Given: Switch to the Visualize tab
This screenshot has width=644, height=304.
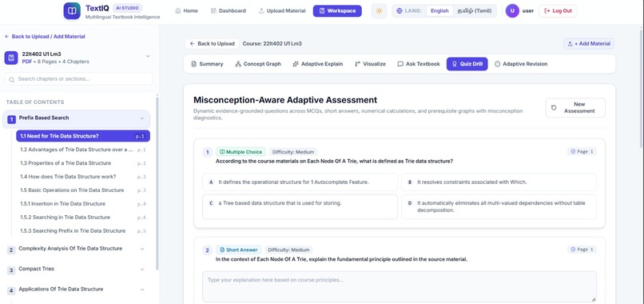Looking at the screenshot, I should click(x=370, y=64).
